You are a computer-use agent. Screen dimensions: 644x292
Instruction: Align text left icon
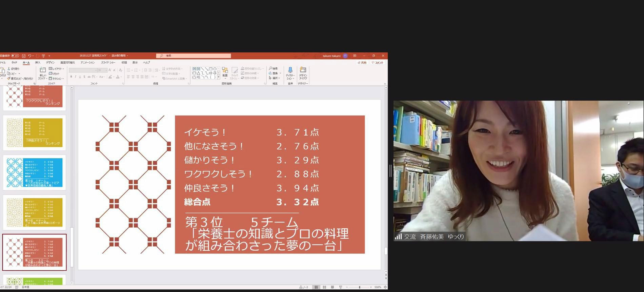point(128,77)
